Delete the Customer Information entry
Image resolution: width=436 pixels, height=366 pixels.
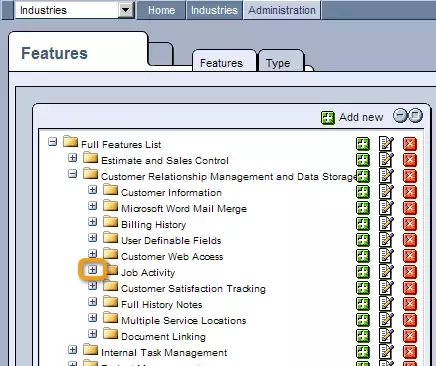[410, 192]
